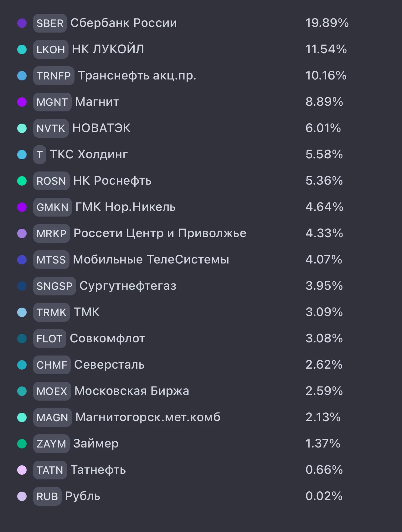The image size is (402, 532).
Task: Click the T ticker badge
Action: click(x=40, y=155)
